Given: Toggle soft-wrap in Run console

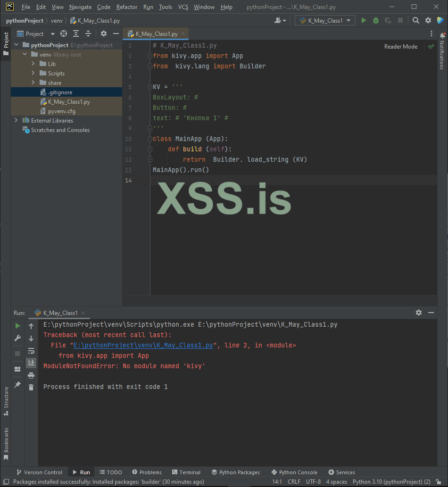Looking at the screenshot, I should click(x=31, y=351).
